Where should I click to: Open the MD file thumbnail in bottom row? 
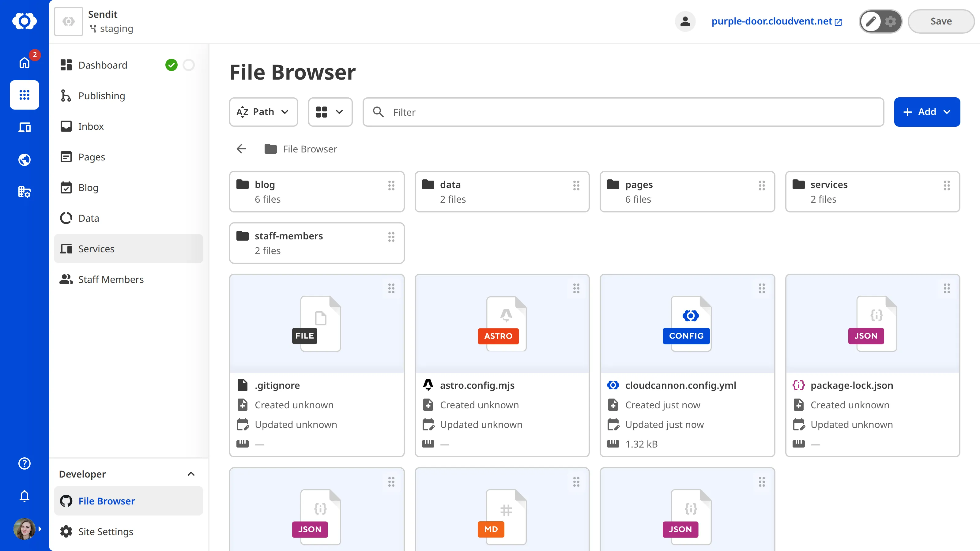pyautogui.click(x=502, y=510)
